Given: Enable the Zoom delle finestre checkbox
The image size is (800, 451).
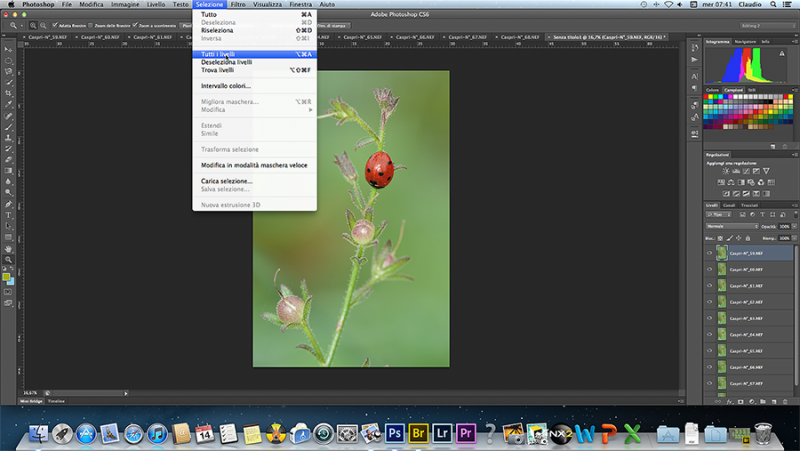Looking at the screenshot, I should click(x=91, y=25).
